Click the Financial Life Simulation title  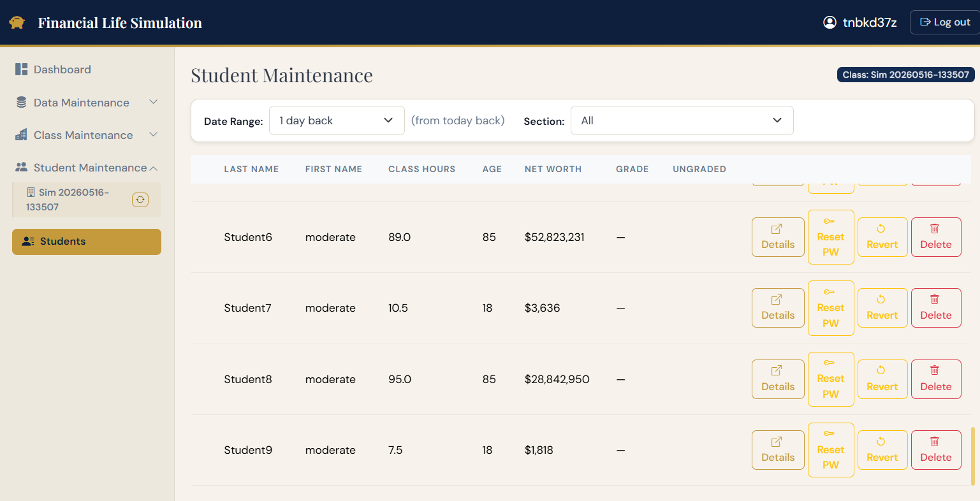(x=120, y=23)
